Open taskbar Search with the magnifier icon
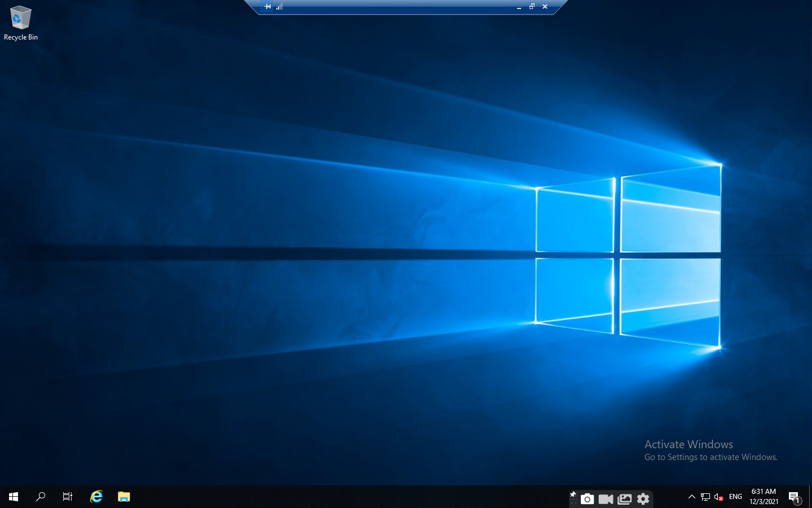 coord(41,497)
